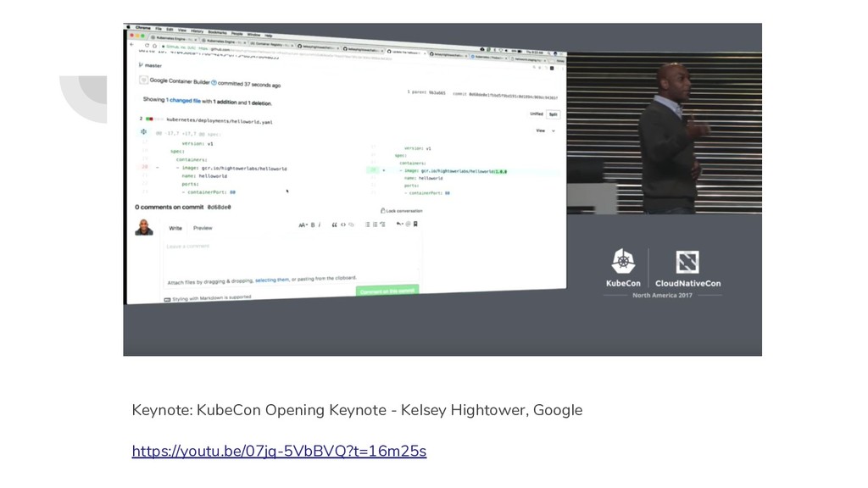Switch to the Write comment tab

[x=175, y=228]
